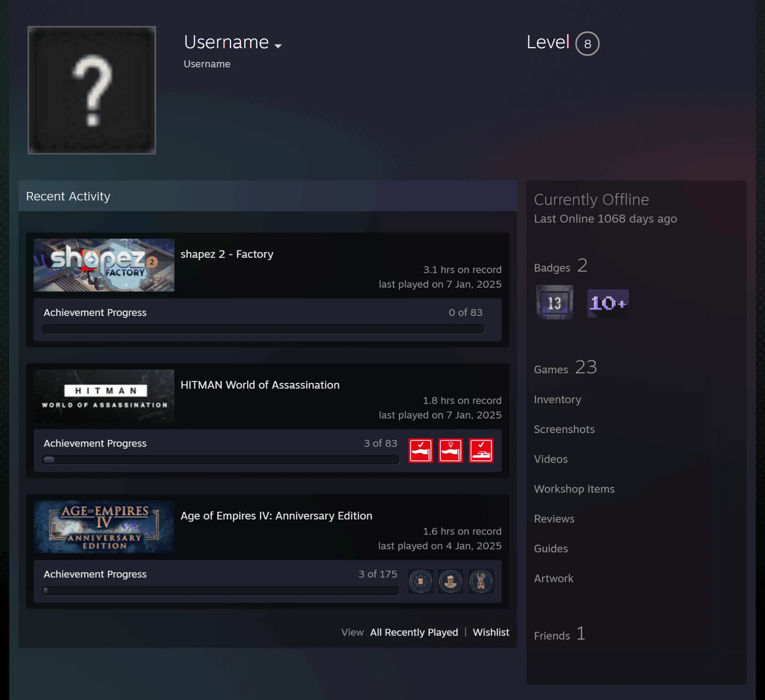Viewport: 765px width, 700px height.
Task: Open the Badges 2 section link
Action: [561, 266]
